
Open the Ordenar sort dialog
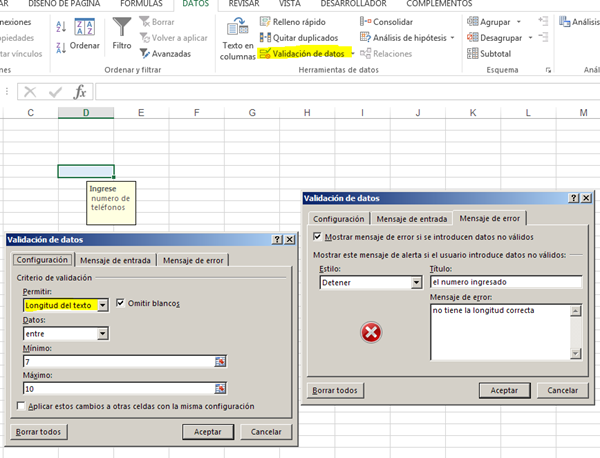tap(85, 34)
